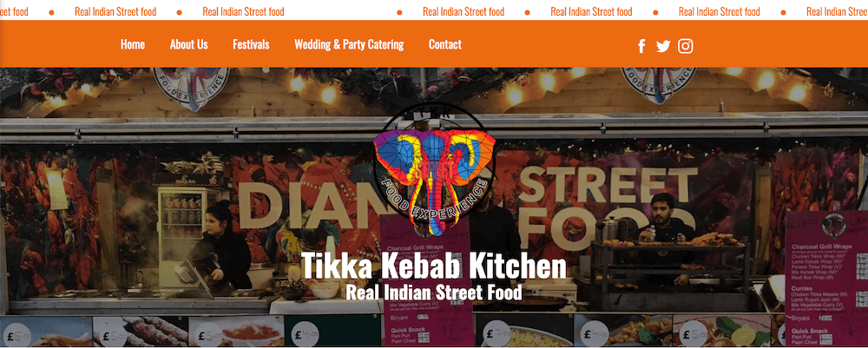Open the Facebook social icon
This screenshot has height=348, width=868.
[x=641, y=46]
